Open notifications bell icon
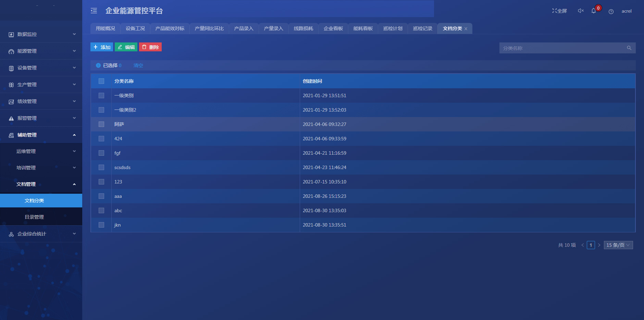This screenshot has height=320, width=644. pos(594,11)
